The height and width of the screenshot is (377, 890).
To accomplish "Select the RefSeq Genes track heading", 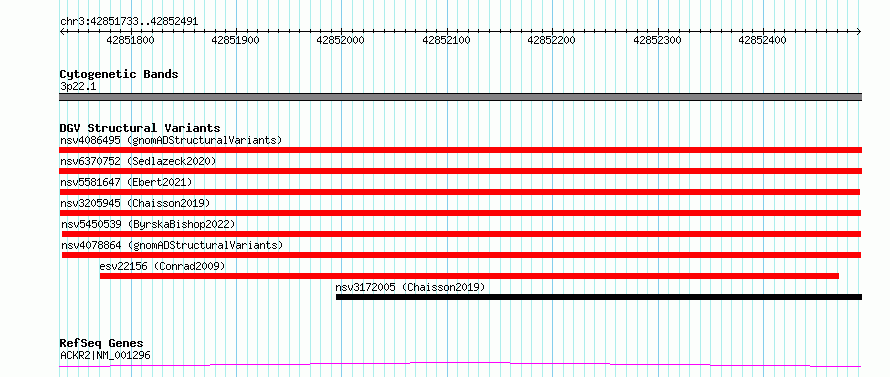I will tap(101, 343).
